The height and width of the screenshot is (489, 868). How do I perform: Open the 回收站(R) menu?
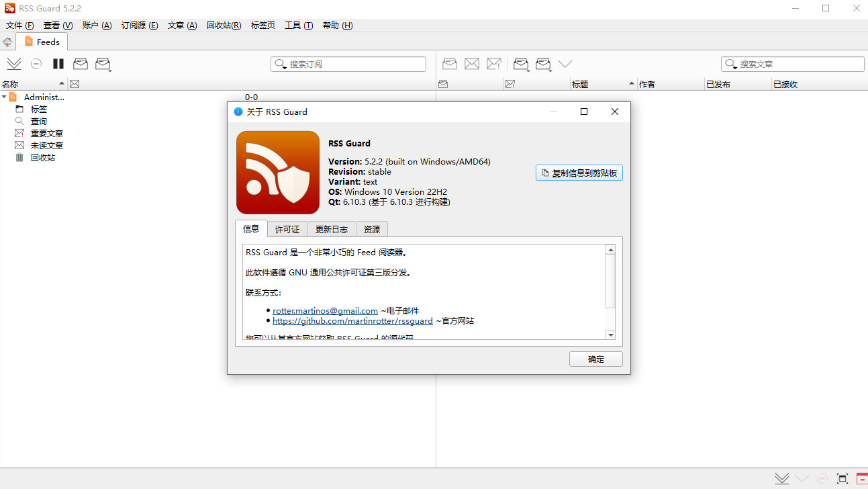pyautogui.click(x=224, y=26)
